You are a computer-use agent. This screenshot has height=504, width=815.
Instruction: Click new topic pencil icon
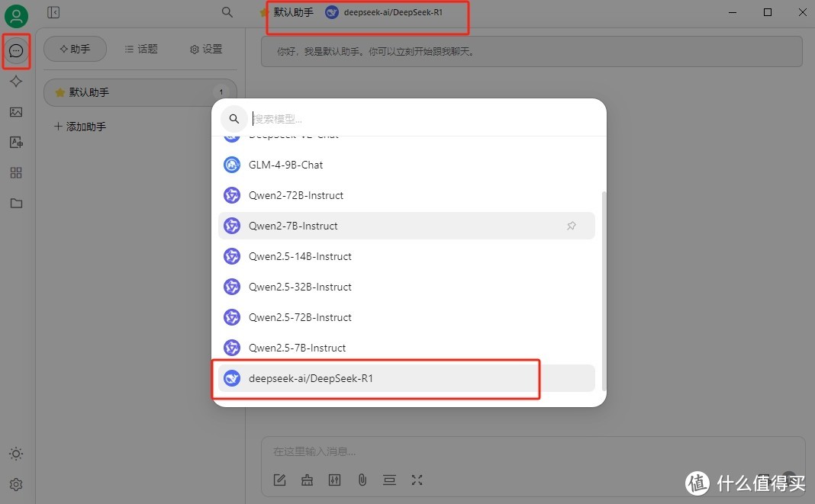click(x=279, y=480)
